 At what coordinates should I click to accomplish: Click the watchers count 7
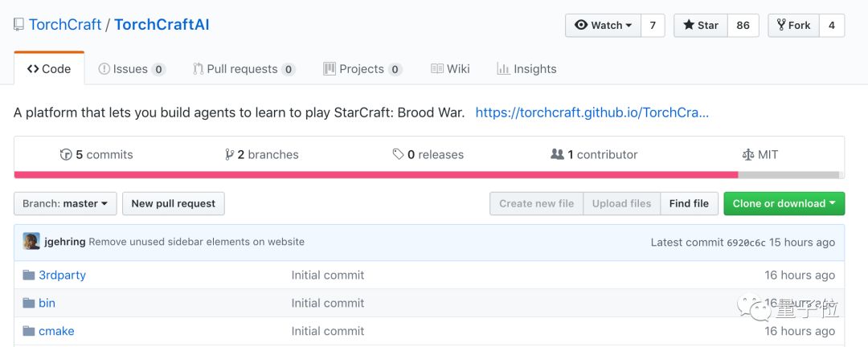click(x=653, y=26)
